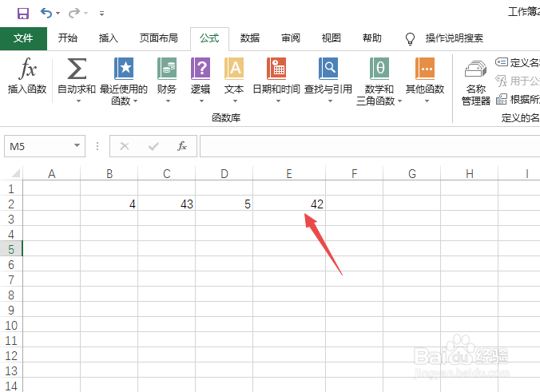This screenshot has width=540, height=392.
Task: Open the 日期和时间 functions icon
Action: tap(276, 68)
